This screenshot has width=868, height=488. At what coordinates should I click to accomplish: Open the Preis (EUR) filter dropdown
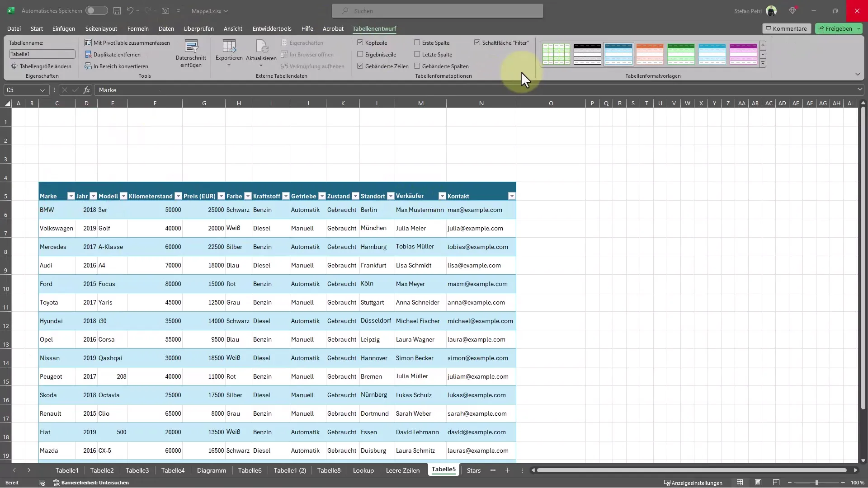click(221, 196)
